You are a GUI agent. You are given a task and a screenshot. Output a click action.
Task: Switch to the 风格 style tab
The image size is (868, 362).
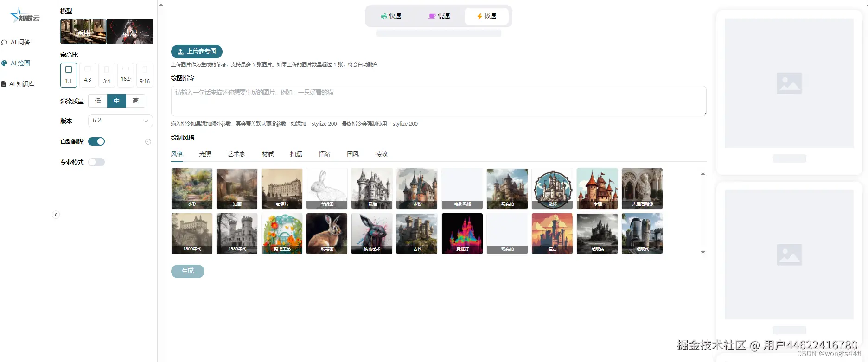[177, 154]
